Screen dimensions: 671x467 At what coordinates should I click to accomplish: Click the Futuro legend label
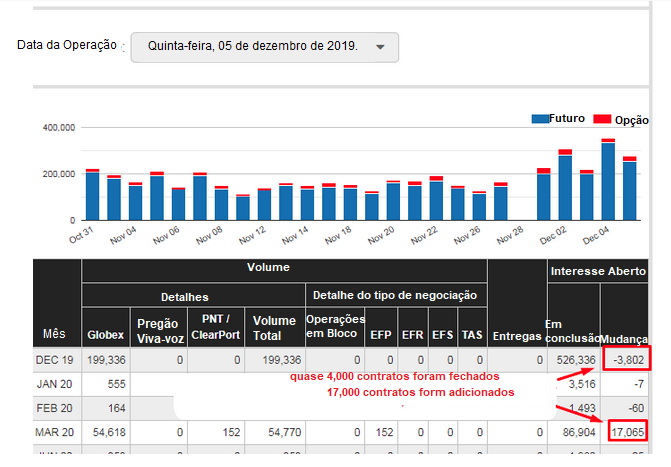click(567, 118)
